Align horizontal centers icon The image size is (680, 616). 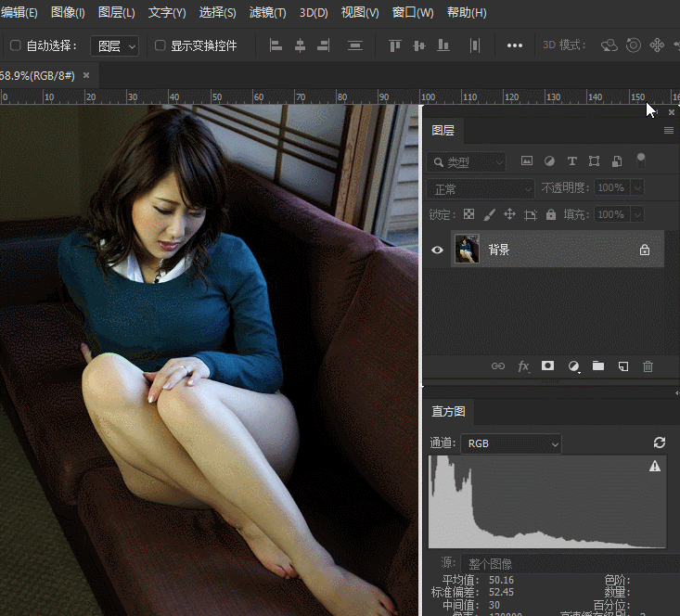pos(300,45)
